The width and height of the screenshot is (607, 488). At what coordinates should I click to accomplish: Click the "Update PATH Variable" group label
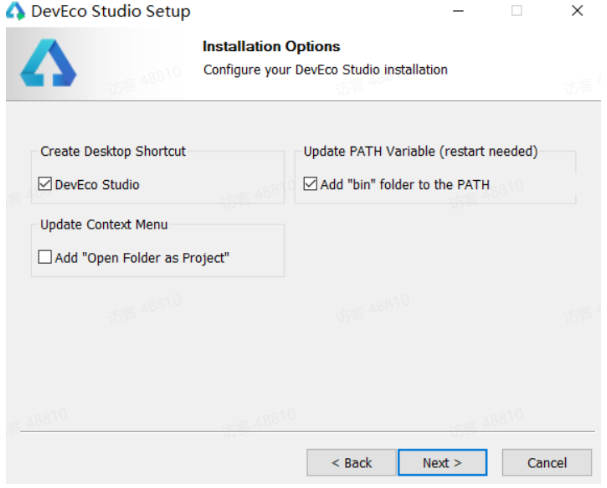click(420, 152)
